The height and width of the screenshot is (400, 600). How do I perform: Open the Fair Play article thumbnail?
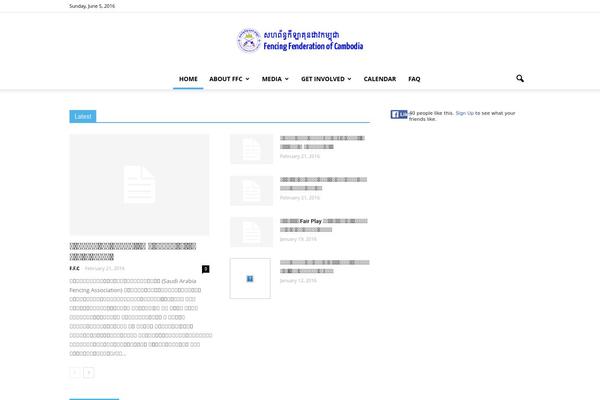click(x=251, y=232)
